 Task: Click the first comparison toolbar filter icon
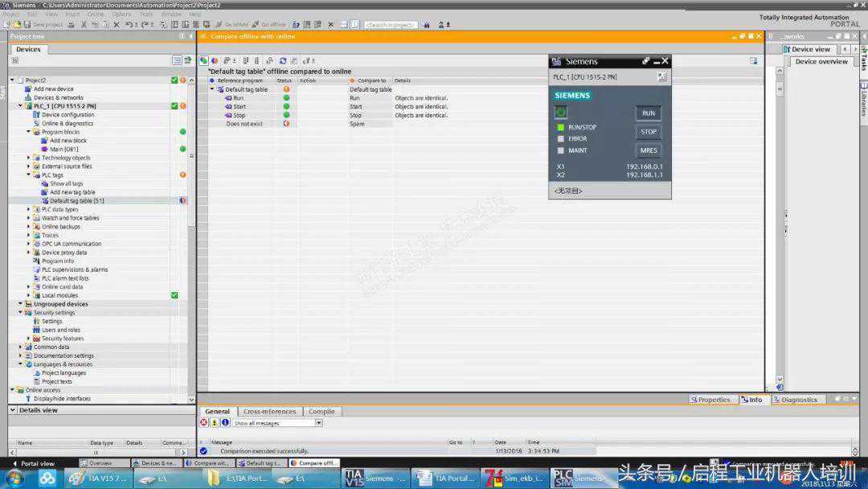(x=204, y=60)
